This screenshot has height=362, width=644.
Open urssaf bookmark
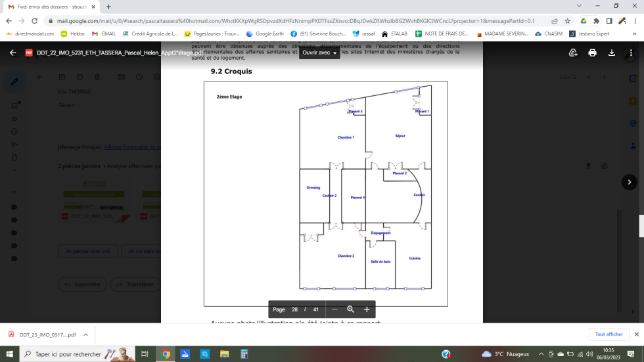click(x=363, y=34)
